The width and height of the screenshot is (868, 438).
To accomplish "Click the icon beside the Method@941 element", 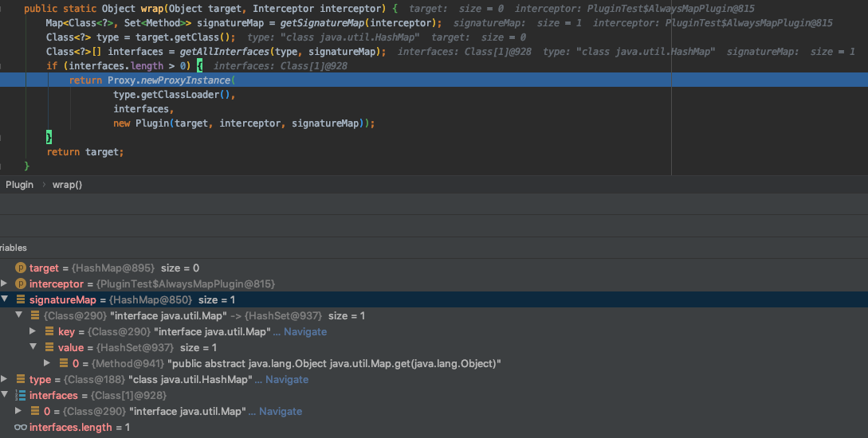I will 64,363.
